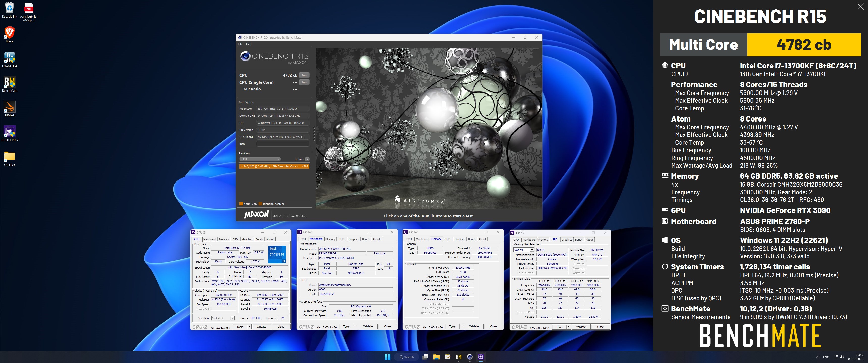
Task: Switch to Mainboard tab in first CPU-Z
Action: coord(210,239)
